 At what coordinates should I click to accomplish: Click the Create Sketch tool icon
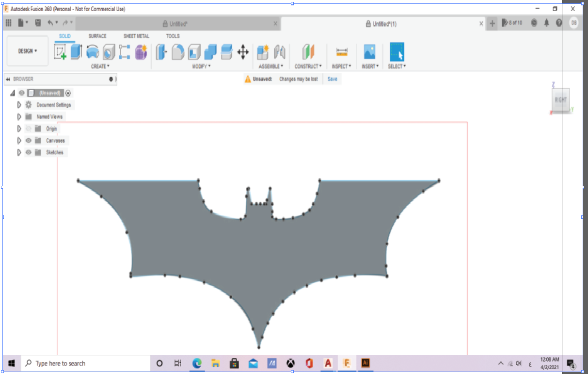click(60, 52)
